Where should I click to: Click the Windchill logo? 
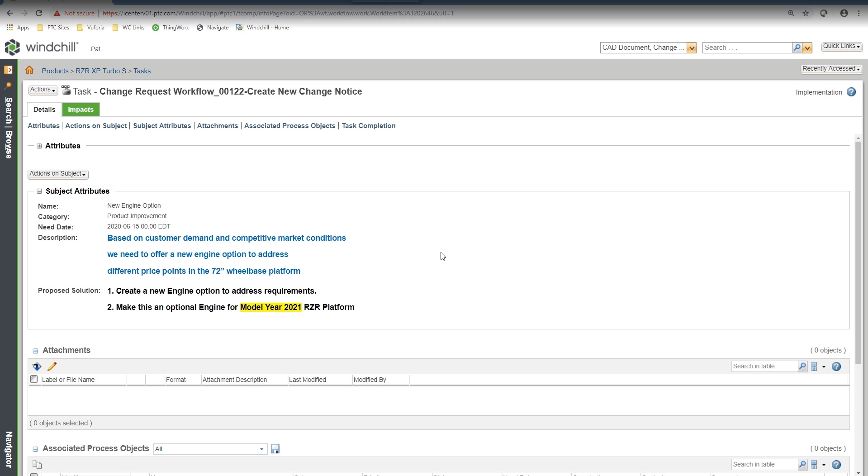point(42,47)
